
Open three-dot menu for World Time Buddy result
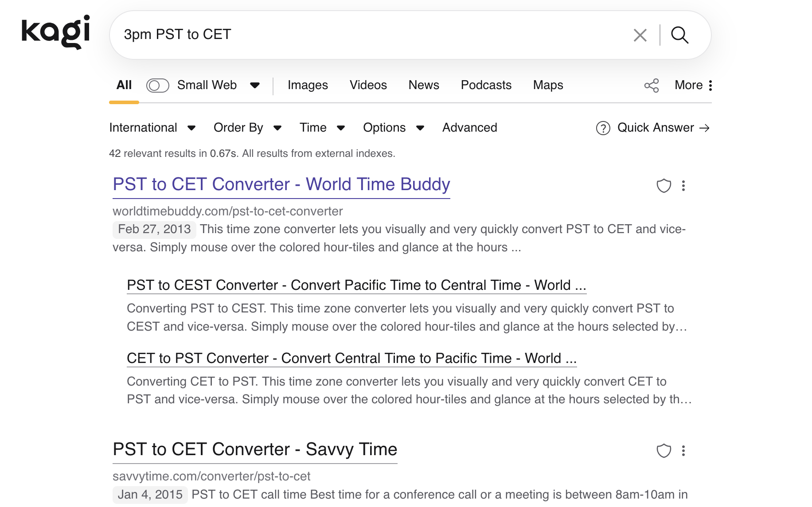click(683, 186)
